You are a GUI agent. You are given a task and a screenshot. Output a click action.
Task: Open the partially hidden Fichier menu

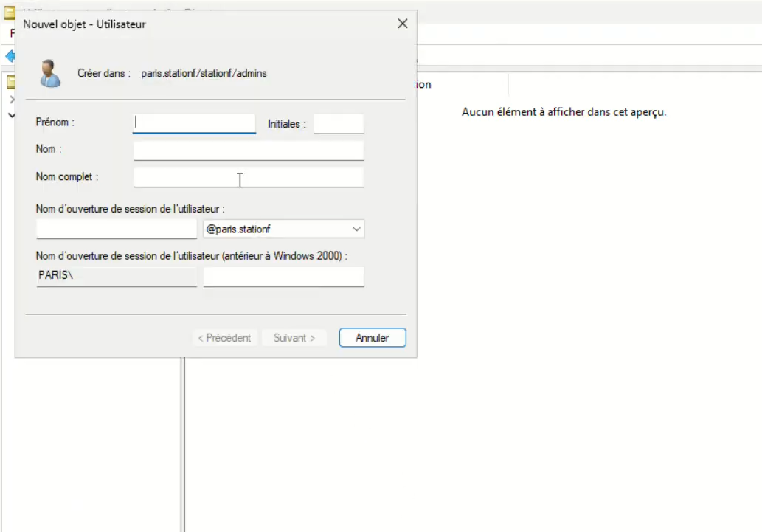[x=12, y=33]
